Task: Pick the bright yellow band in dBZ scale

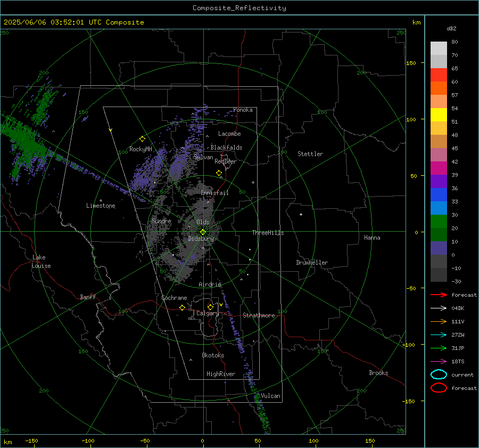Action: (x=439, y=115)
